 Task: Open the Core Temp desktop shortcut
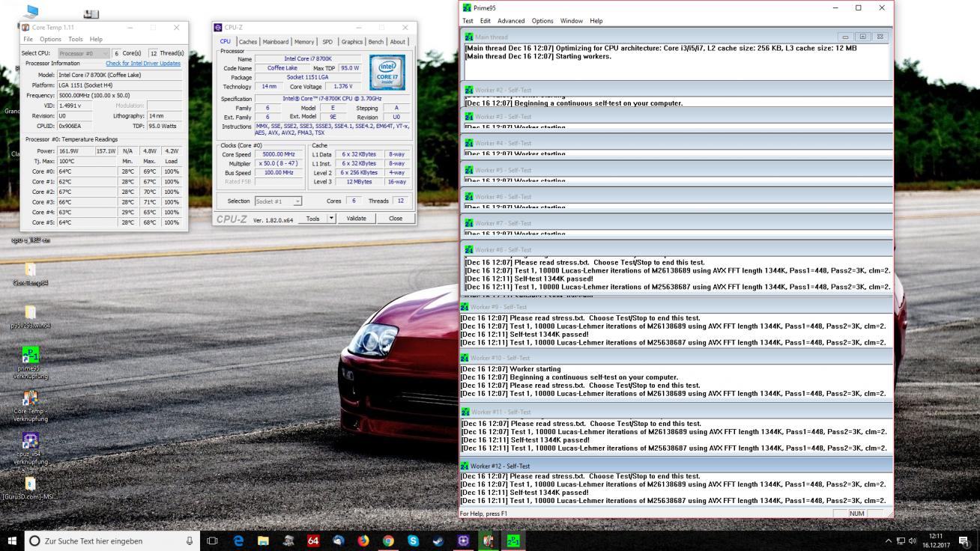[31, 399]
